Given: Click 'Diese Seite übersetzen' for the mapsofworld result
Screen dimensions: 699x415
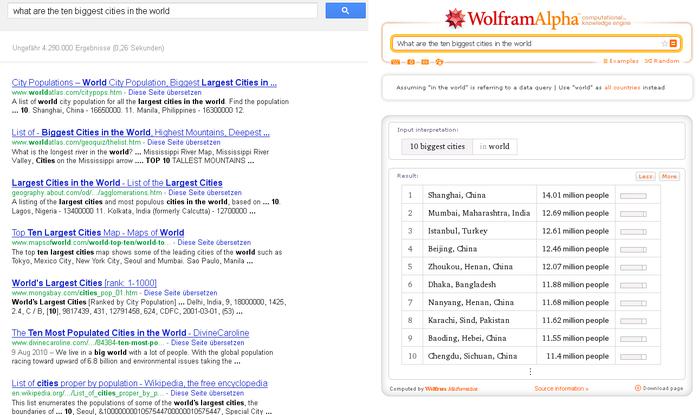Looking at the screenshot, I should click(x=214, y=242).
